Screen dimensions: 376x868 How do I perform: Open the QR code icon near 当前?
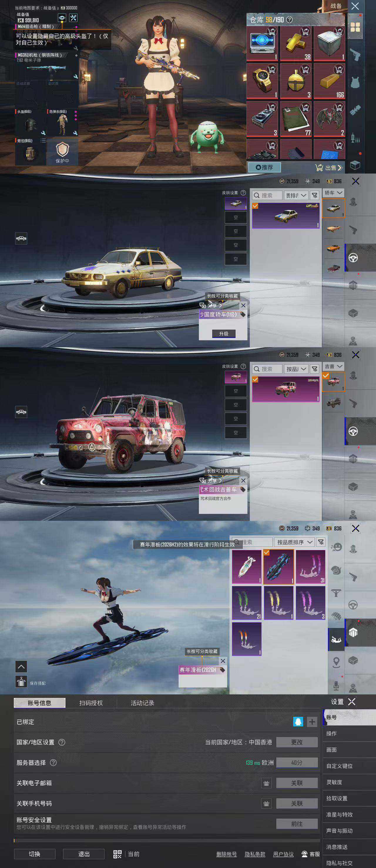coord(117,854)
